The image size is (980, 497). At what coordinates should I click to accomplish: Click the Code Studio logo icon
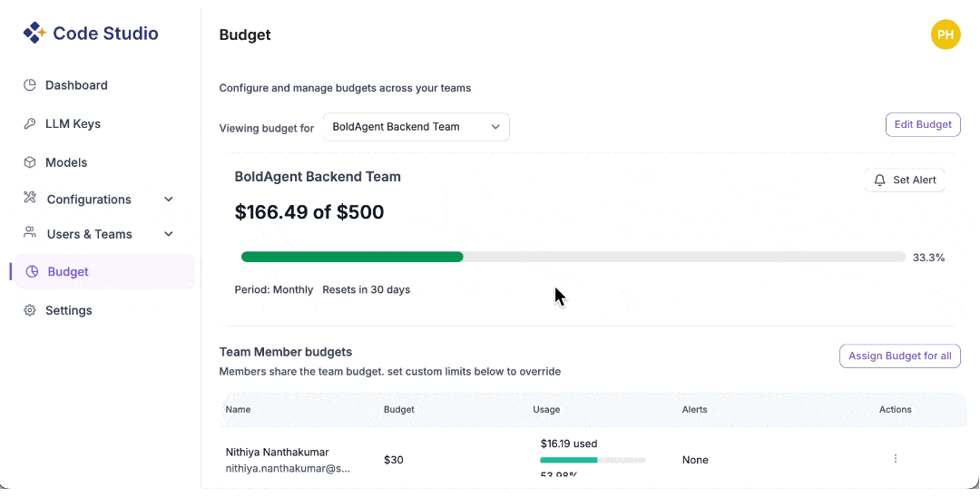(x=34, y=33)
